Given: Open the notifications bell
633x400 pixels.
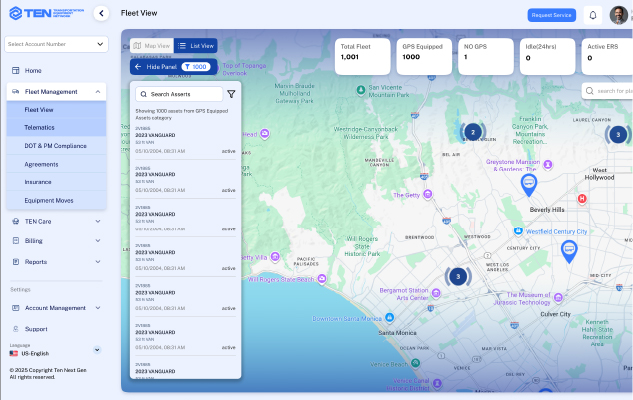Looking at the screenshot, I should (592, 15).
